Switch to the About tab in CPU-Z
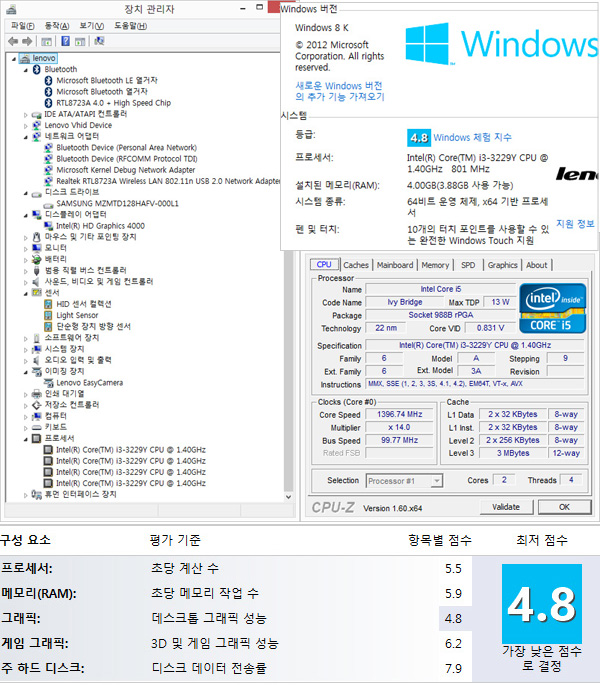 pos(536,265)
